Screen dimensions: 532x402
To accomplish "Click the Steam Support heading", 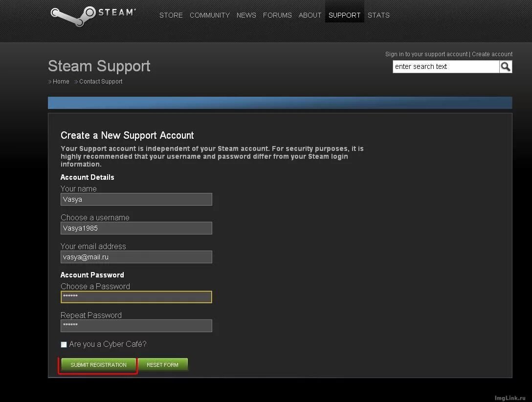I will [99, 66].
